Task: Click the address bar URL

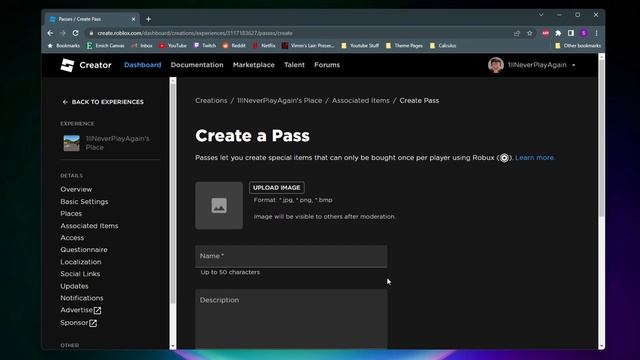Action: (195, 33)
